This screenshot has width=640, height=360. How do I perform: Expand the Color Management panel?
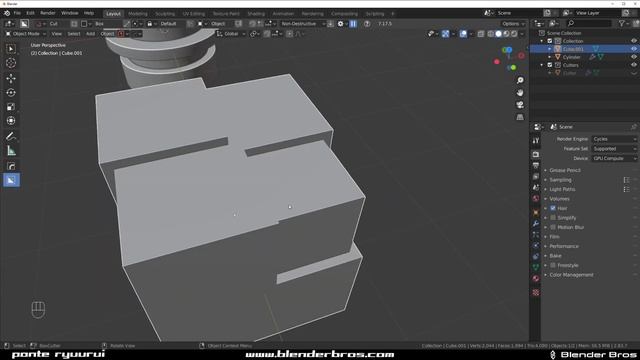point(571,275)
